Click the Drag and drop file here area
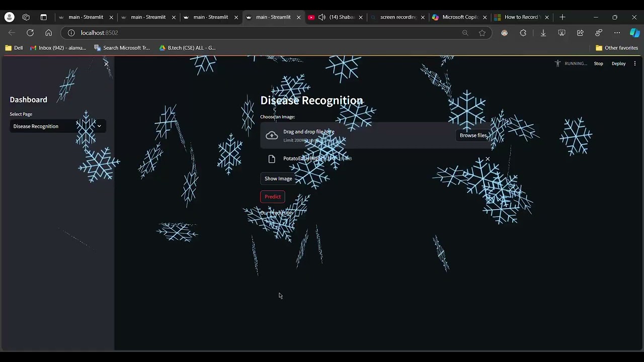The image size is (644, 362). pyautogui.click(x=376, y=135)
